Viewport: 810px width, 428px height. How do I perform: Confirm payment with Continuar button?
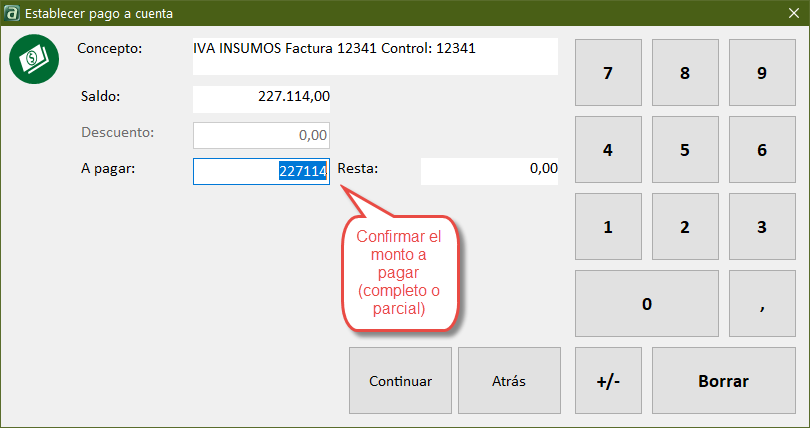click(x=400, y=381)
